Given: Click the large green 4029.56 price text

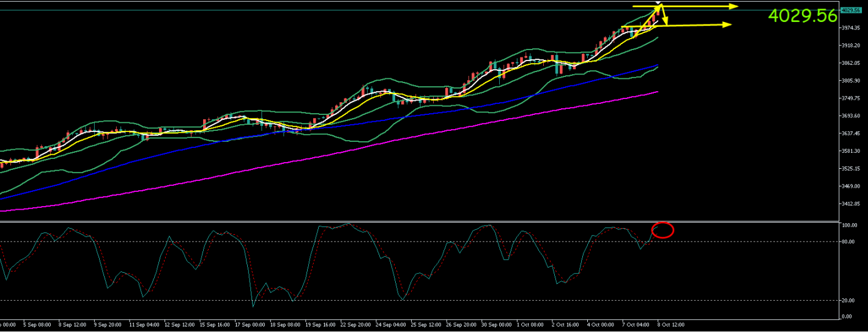Looking at the screenshot, I should pyautogui.click(x=802, y=16).
